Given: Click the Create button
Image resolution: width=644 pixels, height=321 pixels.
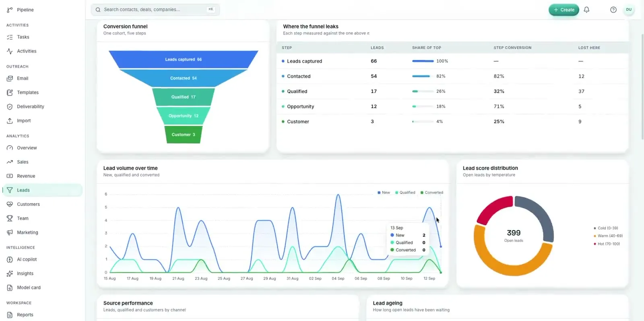Looking at the screenshot, I should [x=563, y=10].
